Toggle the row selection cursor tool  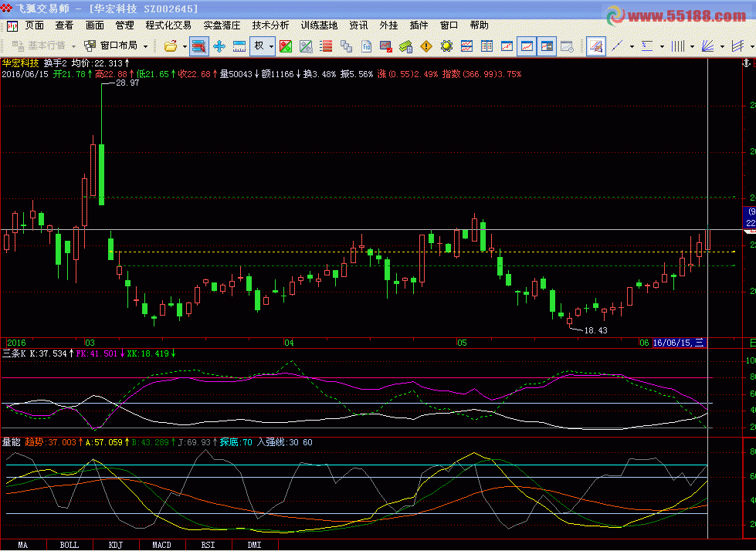point(199,46)
